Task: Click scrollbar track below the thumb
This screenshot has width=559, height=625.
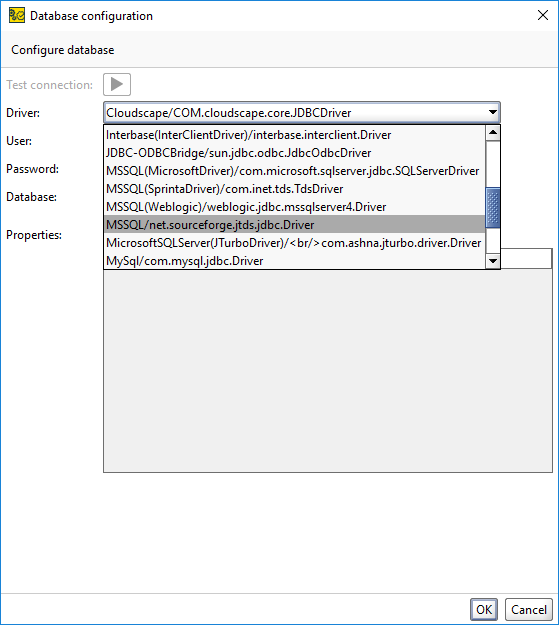Action: 493,241
